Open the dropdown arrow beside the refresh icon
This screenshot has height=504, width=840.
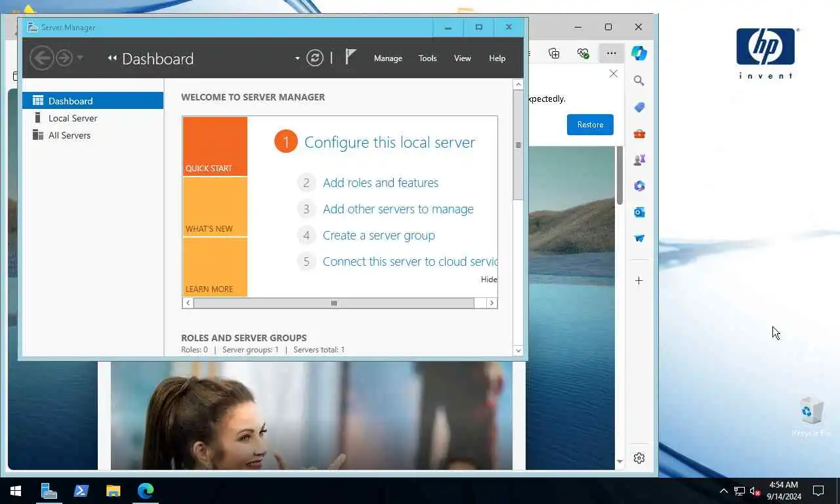(x=297, y=58)
